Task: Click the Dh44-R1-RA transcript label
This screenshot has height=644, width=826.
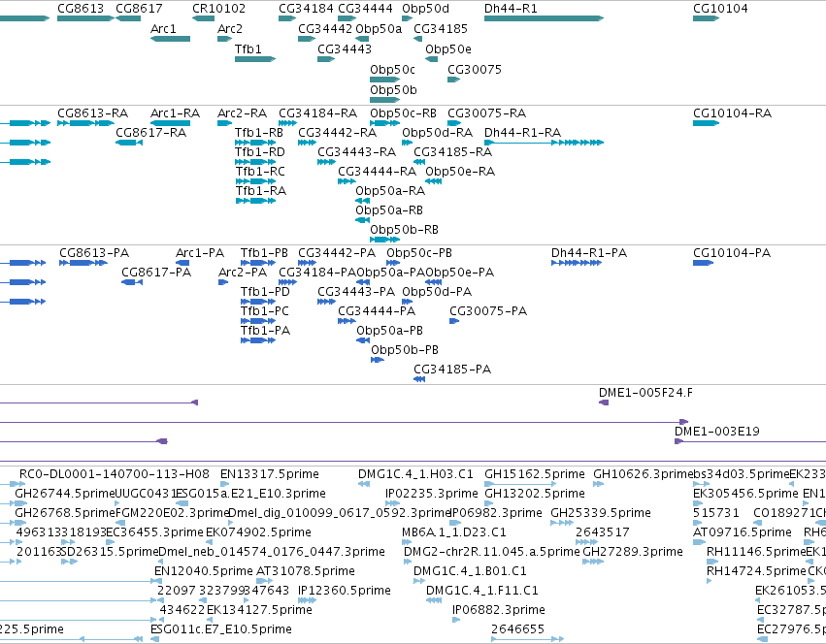Action: coord(522,133)
